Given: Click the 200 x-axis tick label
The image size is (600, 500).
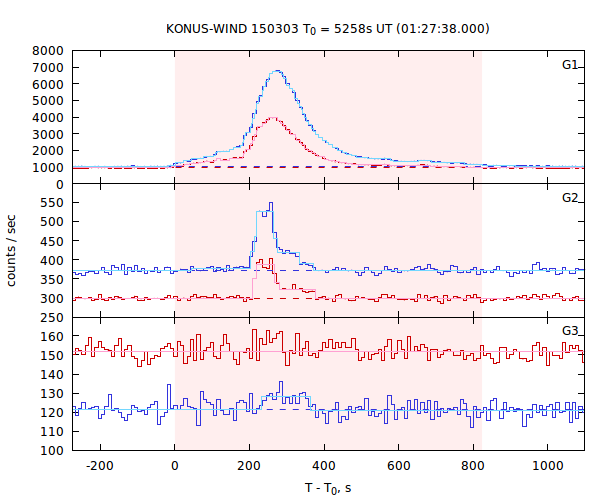Looking at the screenshot, I should click(249, 466).
